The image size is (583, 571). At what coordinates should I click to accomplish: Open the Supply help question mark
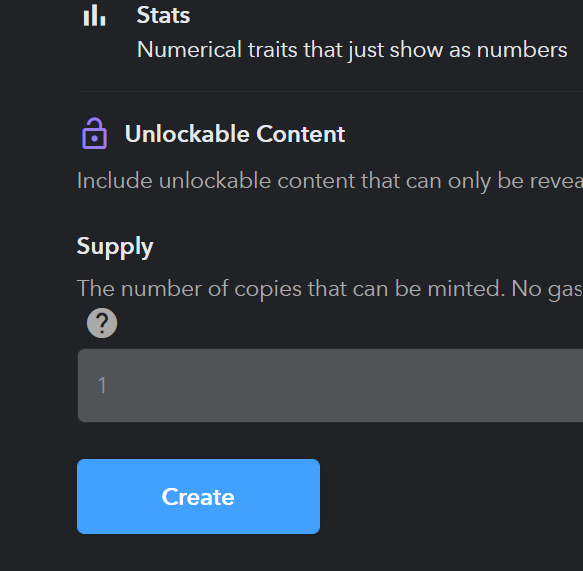(x=102, y=323)
